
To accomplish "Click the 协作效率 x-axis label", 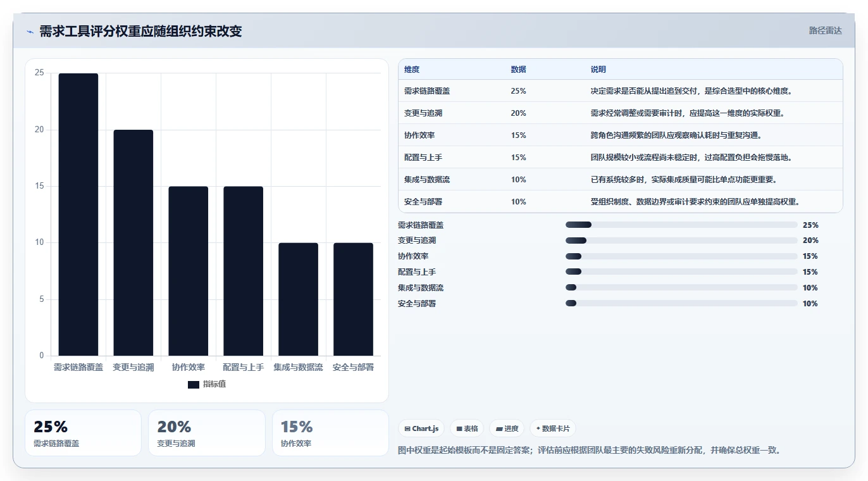I will (189, 367).
